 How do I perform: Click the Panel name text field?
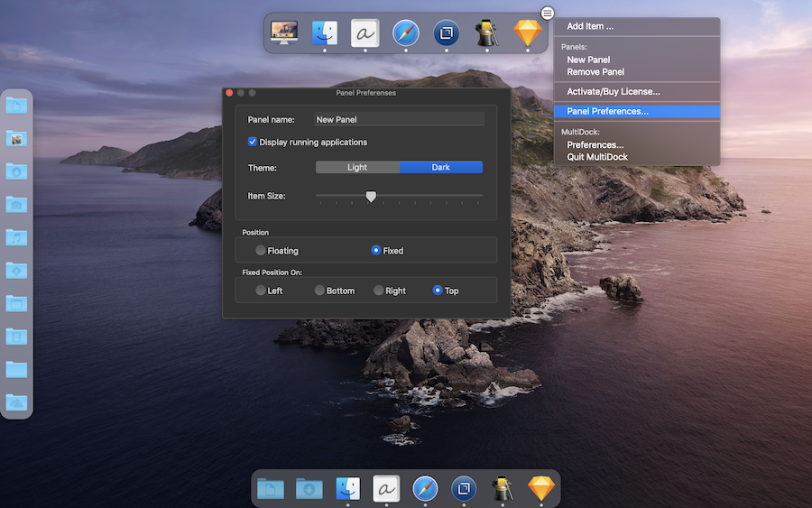pos(399,119)
